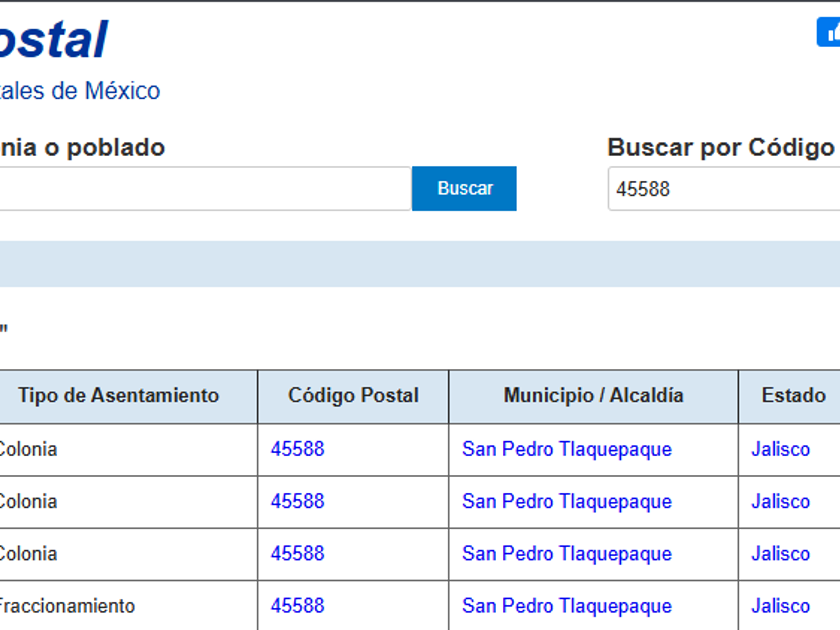Open Jalisco link in second Colonia row

coord(781,501)
